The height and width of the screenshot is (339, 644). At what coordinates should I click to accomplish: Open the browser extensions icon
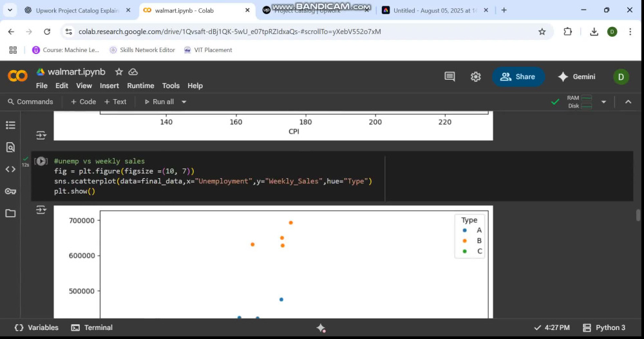(x=567, y=32)
